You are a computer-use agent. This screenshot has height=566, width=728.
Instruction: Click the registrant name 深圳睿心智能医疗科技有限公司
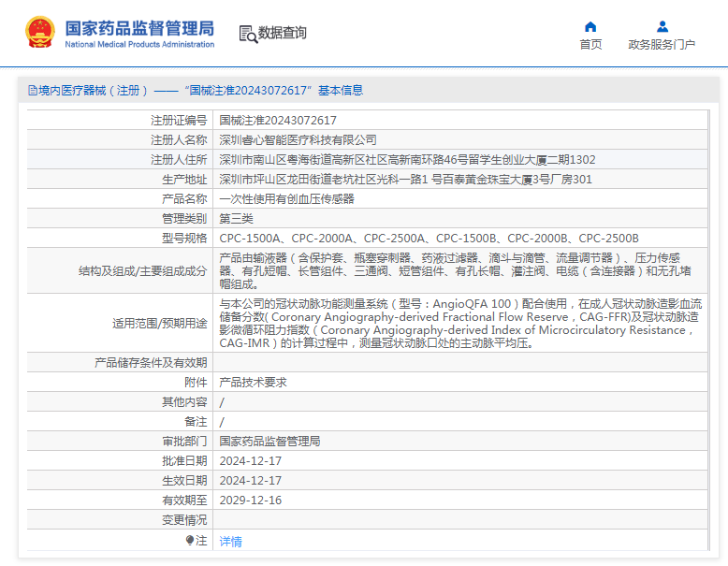coord(298,139)
